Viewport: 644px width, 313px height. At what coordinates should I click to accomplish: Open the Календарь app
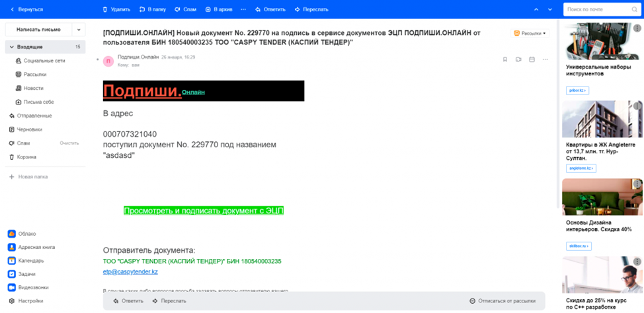(26, 260)
